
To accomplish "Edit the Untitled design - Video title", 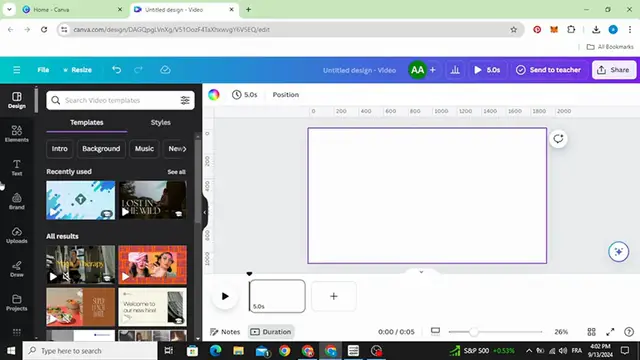I will (359, 70).
